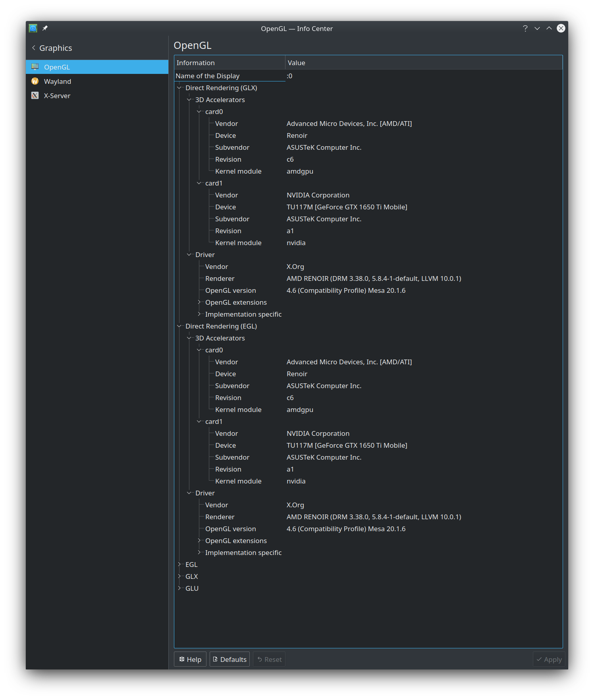This screenshot has height=700, width=594.
Task: Expand OpenGL extensions under EGL
Action: 199,541
